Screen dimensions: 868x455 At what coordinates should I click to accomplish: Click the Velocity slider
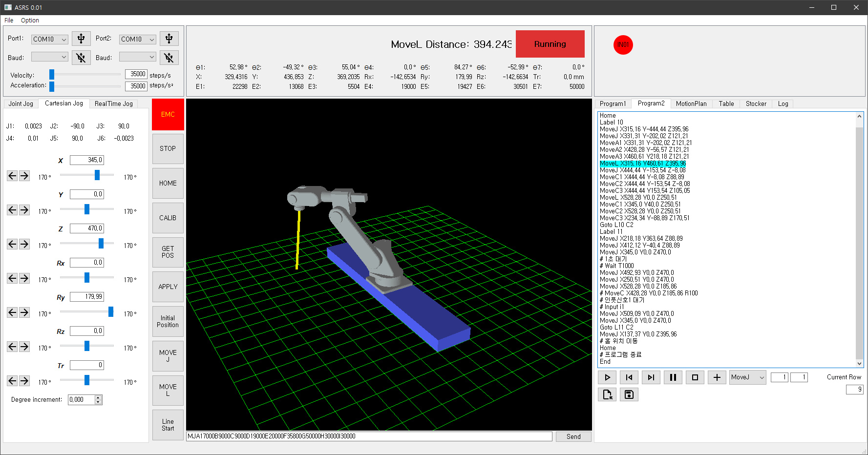pyautogui.click(x=85, y=74)
